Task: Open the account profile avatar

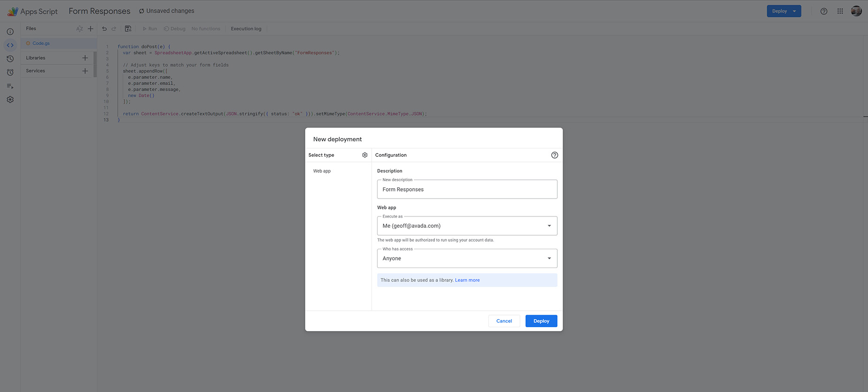Action: click(x=856, y=11)
